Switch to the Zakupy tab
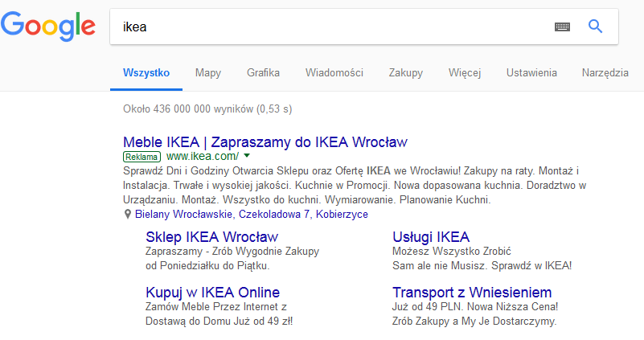This screenshot has height=340, width=644. [x=406, y=72]
